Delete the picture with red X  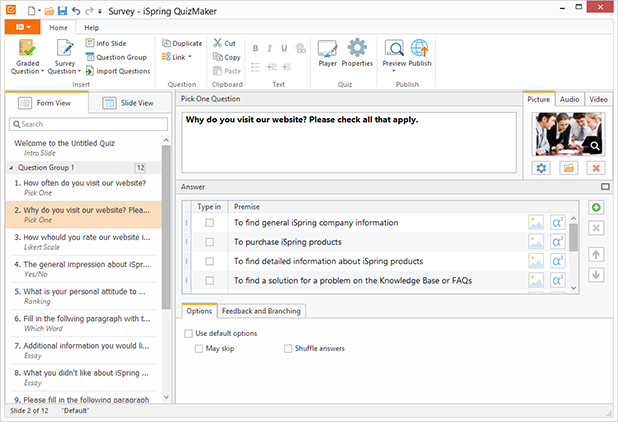pyautogui.click(x=596, y=168)
